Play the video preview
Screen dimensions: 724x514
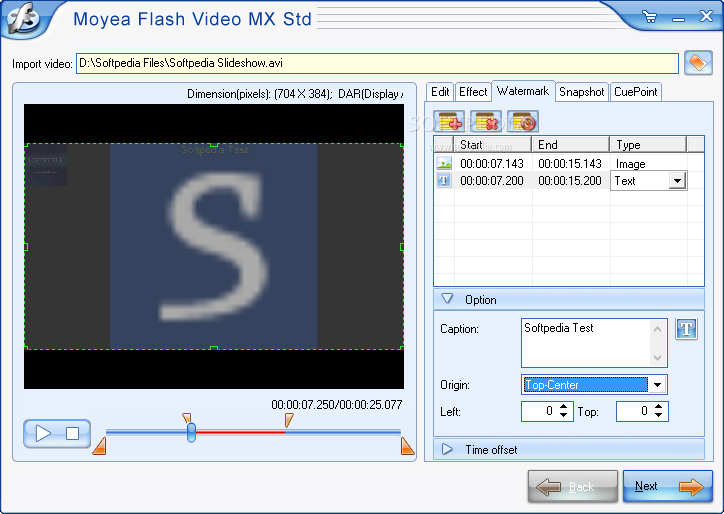(x=43, y=433)
